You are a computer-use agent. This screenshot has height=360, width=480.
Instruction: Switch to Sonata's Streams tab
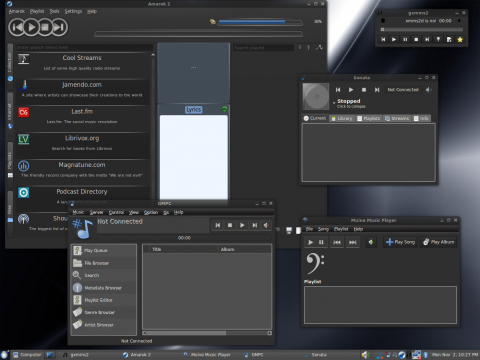click(x=397, y=118)
